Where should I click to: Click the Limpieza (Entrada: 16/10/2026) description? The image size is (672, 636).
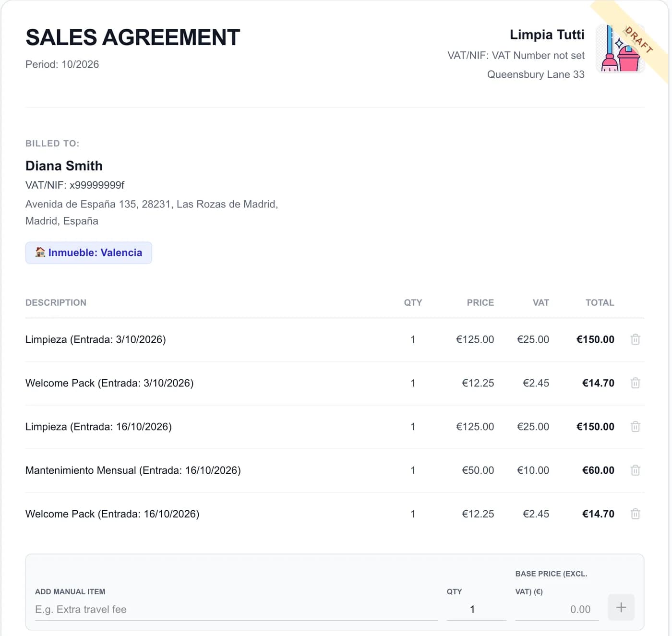pos(98,427)
